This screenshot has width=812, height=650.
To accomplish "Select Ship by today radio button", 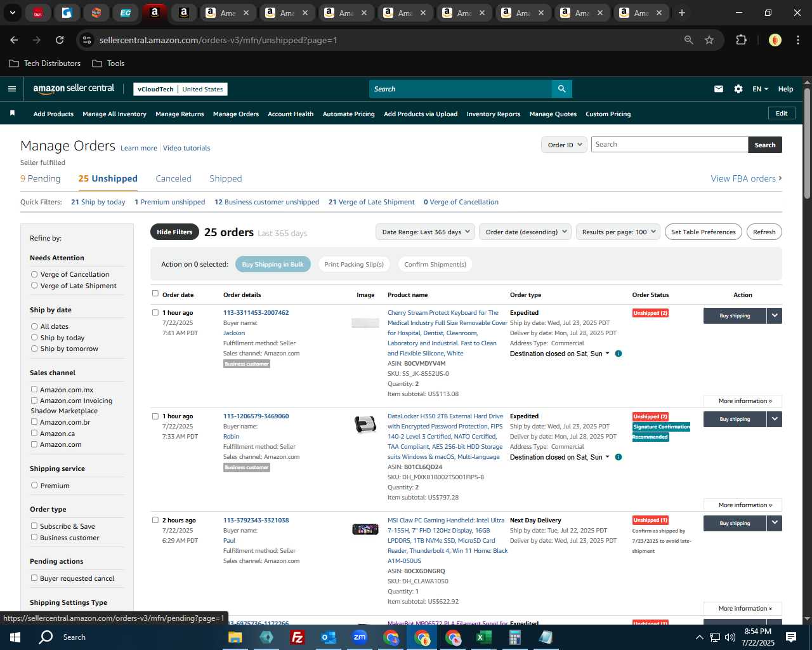I will [34, 338].
